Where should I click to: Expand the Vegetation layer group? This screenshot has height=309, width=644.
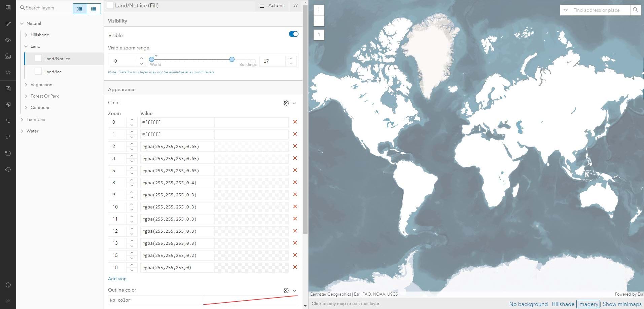(x=26, y=85)
